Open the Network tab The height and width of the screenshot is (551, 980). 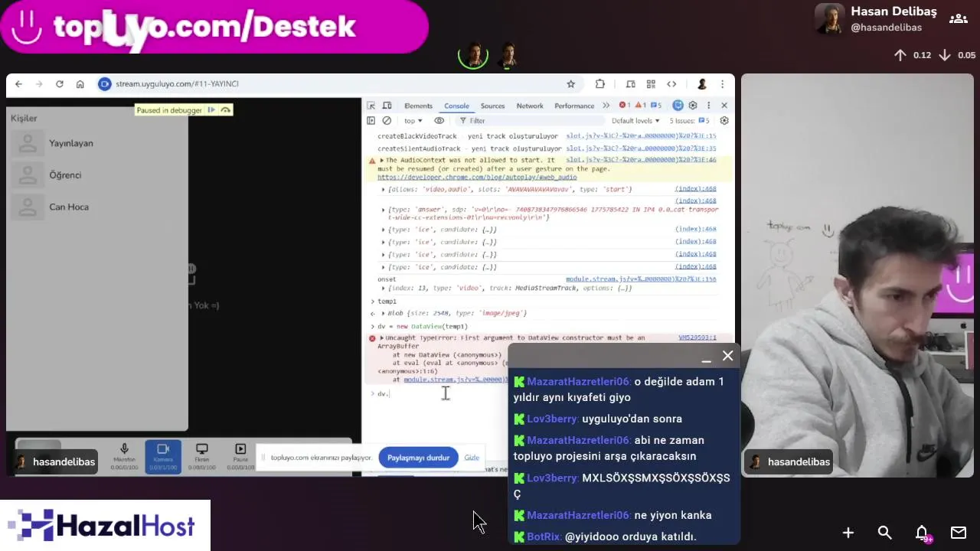tap(530, 106)
